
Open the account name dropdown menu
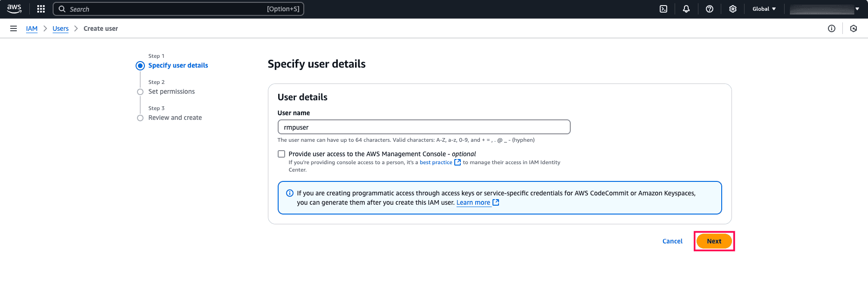point(824,9)
